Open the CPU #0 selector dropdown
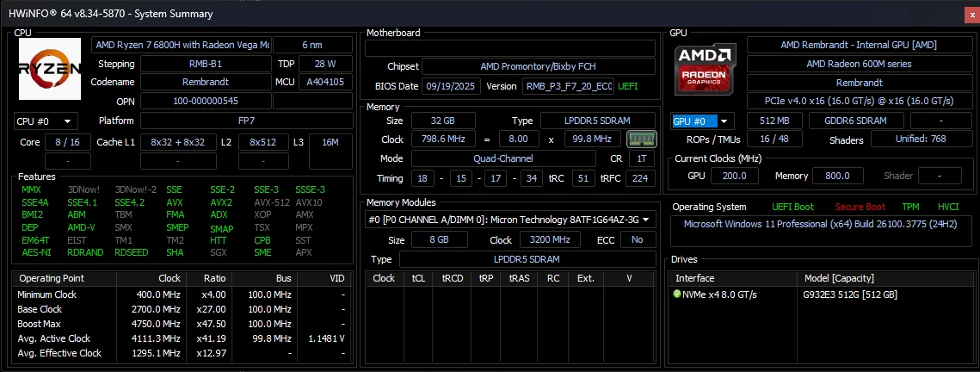 (45, 121)
